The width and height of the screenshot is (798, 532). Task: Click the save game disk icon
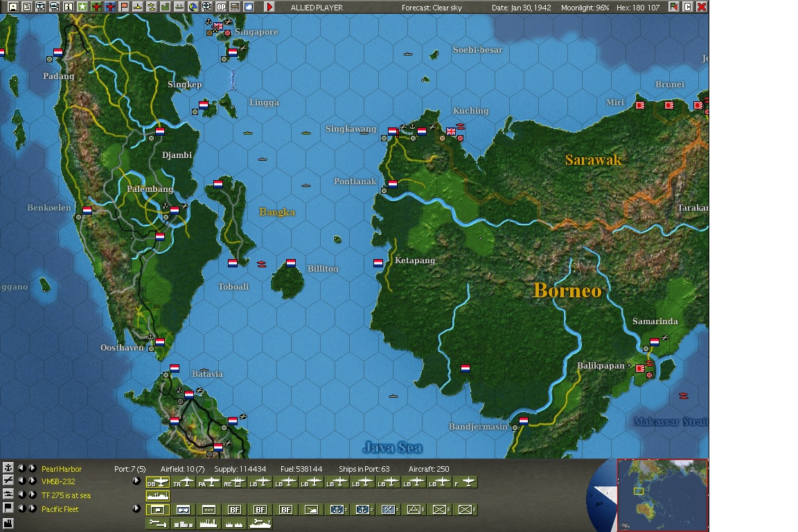[13, 7]
